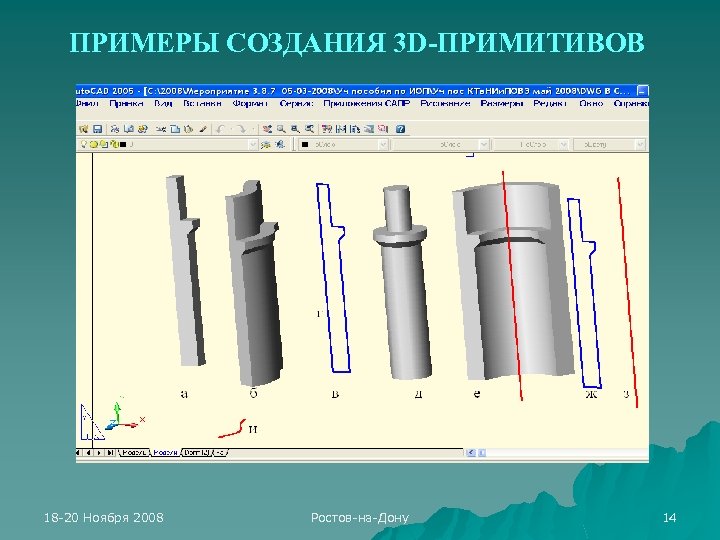Open the Tool Palettes window icon
The image size is (720, 540).
pos(354,129)
